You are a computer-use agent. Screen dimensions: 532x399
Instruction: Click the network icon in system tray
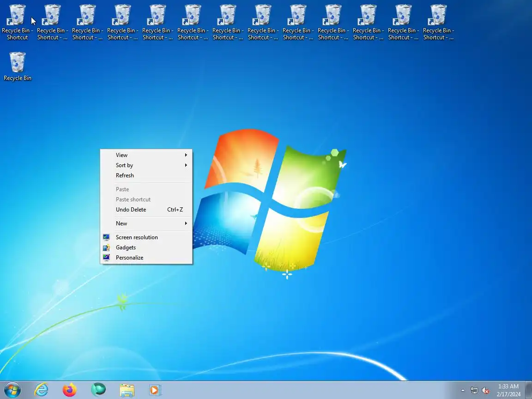[474, 391]
